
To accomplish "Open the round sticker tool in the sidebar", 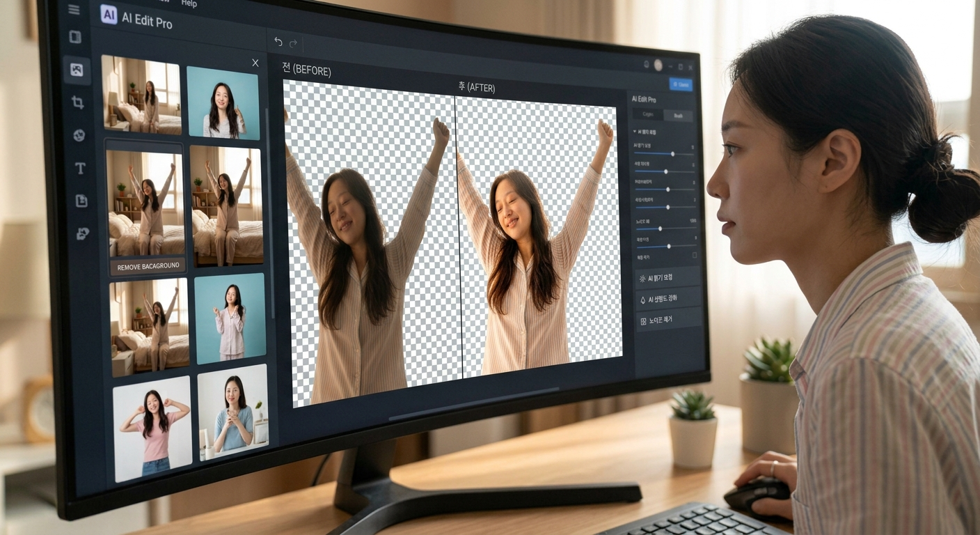I will [79, 135].
